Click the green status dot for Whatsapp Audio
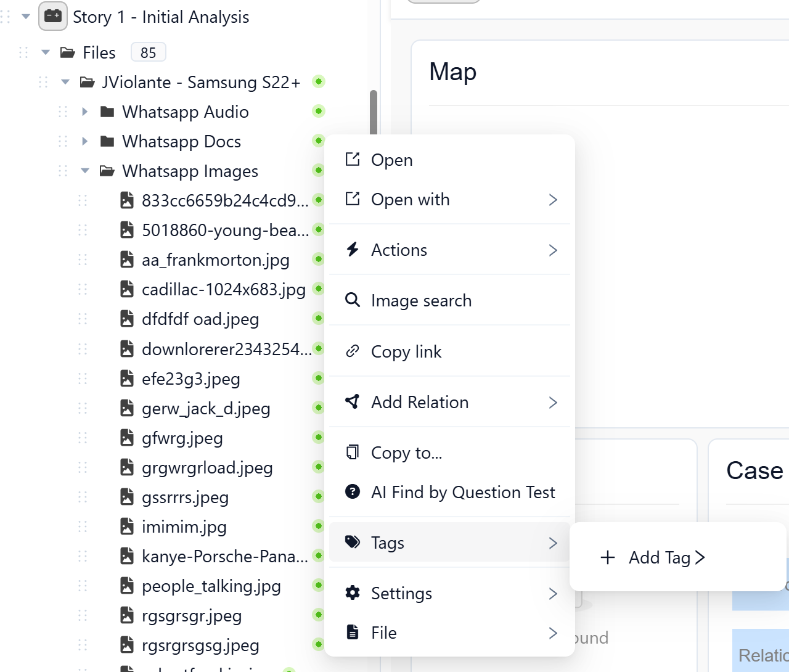789x672 pixels. 318,112
